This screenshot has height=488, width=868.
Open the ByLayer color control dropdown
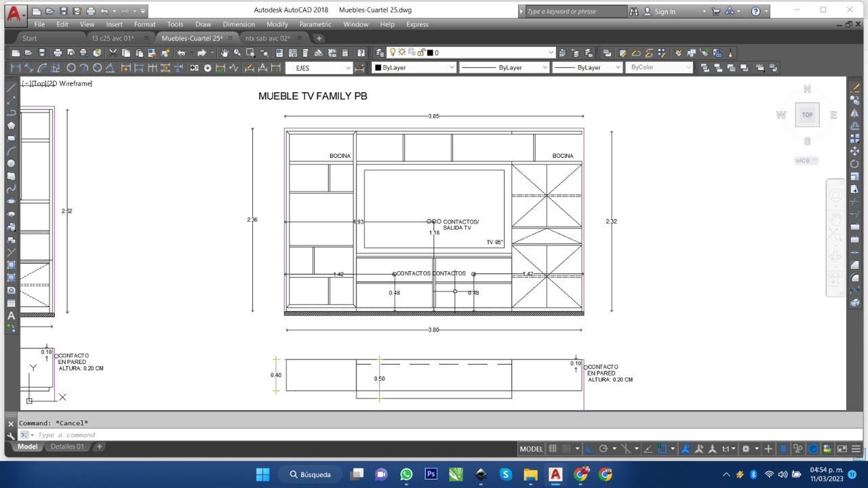click(414, 68)
